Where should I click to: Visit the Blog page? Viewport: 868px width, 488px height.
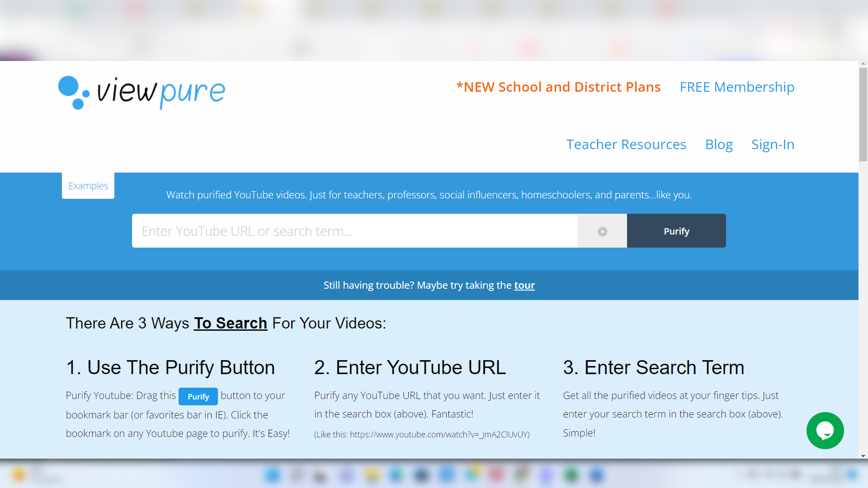(719, 144)
